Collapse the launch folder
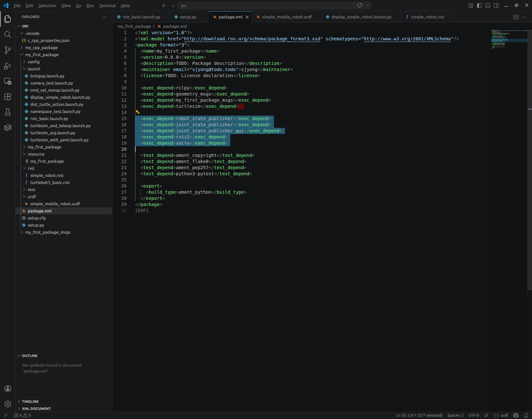The image size is (532, 419). pos(24,69)
